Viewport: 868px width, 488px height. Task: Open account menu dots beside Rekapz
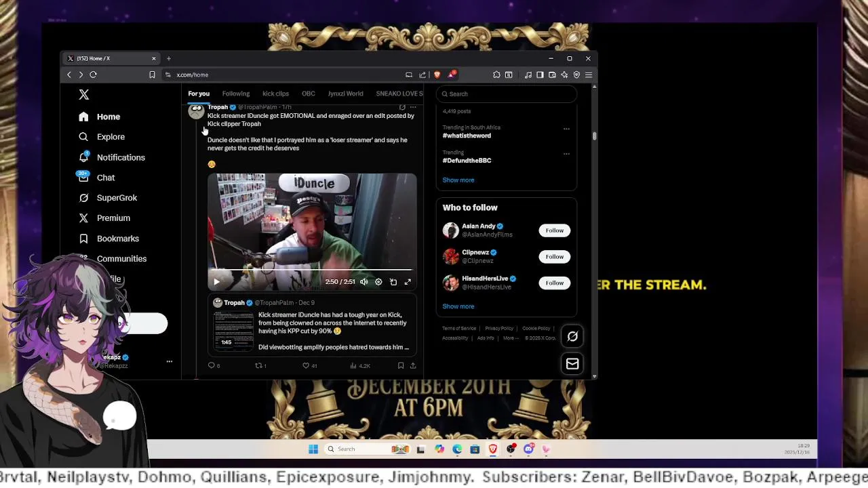(x=170, y=361)
